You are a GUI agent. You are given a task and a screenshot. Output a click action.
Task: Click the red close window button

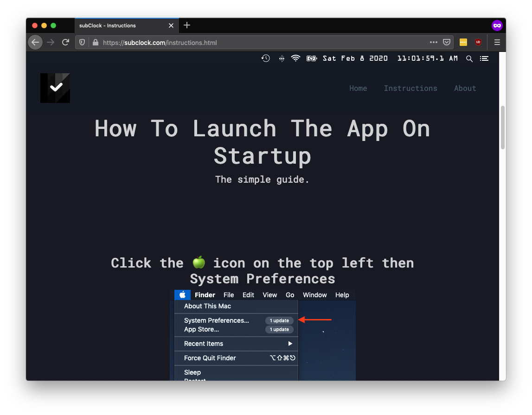click(35, 26)
